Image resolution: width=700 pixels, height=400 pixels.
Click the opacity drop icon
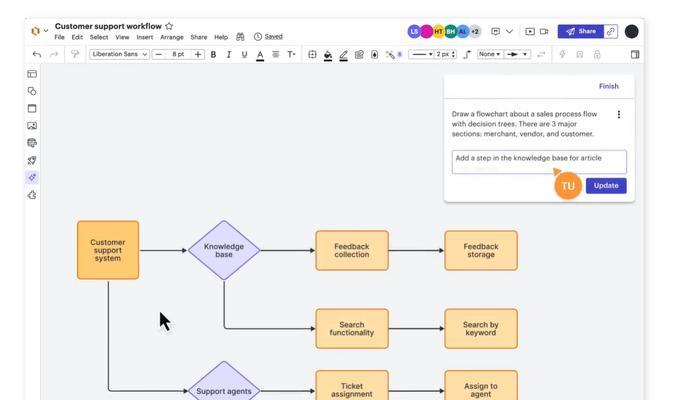(375, 54)
